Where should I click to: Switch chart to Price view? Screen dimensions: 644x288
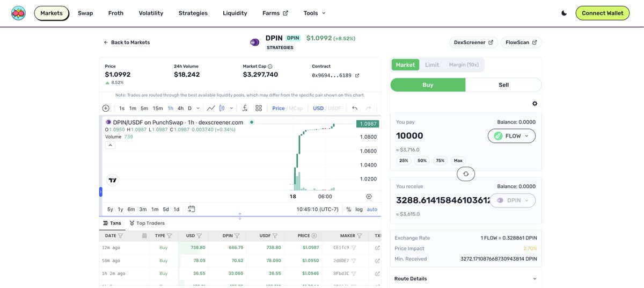[x=279, y=108]
